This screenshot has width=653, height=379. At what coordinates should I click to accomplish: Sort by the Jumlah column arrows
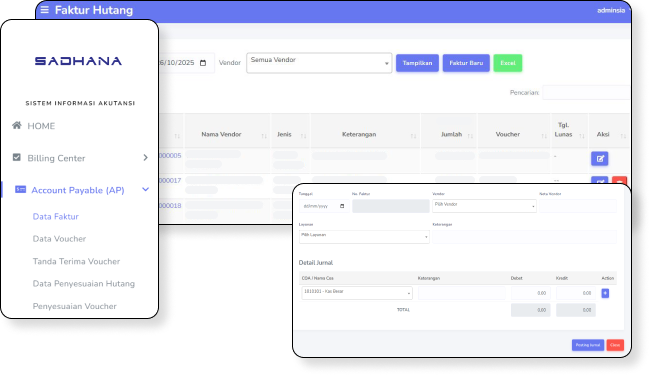[470, 136]
